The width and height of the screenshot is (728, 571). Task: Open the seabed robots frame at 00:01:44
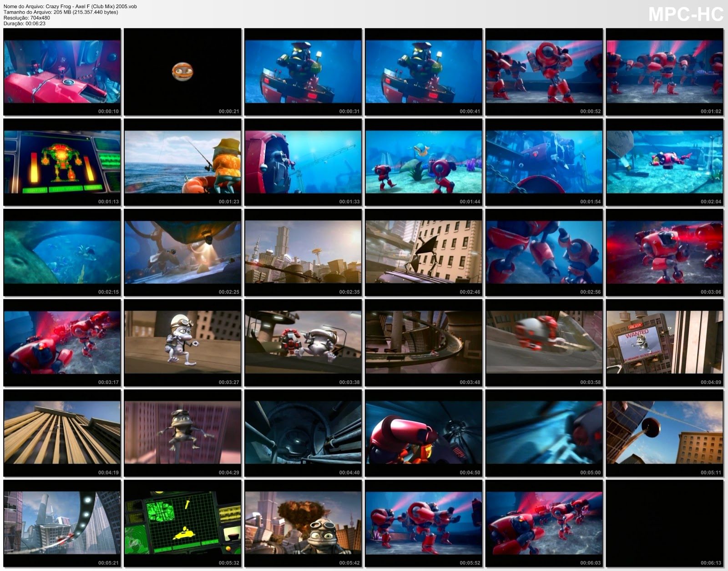point(424,162)
